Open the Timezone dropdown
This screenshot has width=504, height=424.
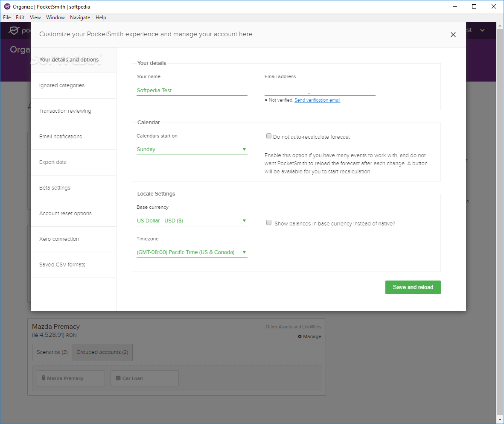[x=192, y=252]
